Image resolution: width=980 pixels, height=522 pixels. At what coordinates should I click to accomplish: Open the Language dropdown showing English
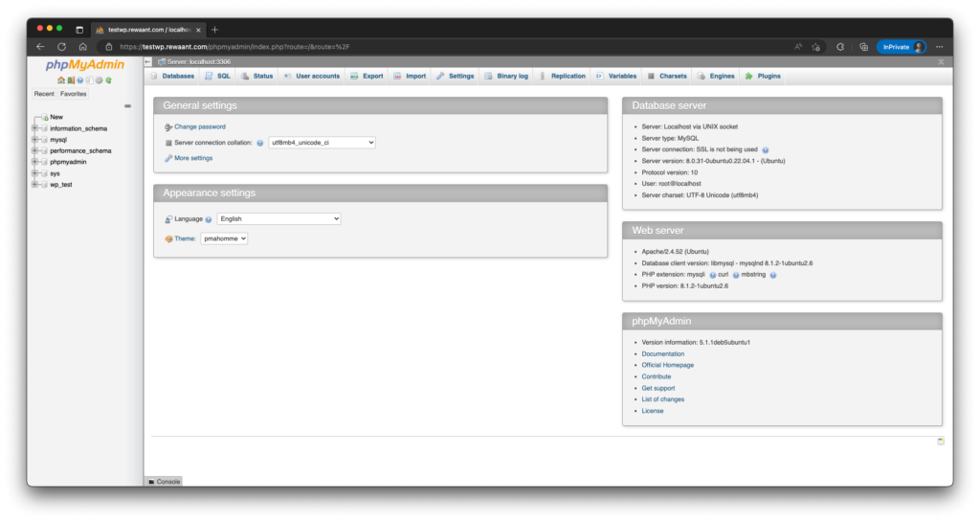278,218
